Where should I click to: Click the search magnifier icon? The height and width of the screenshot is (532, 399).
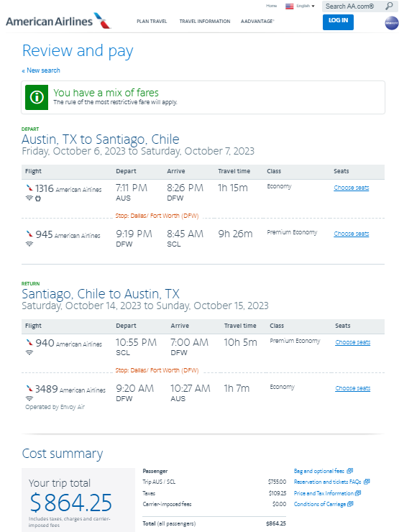pos(389,6)
